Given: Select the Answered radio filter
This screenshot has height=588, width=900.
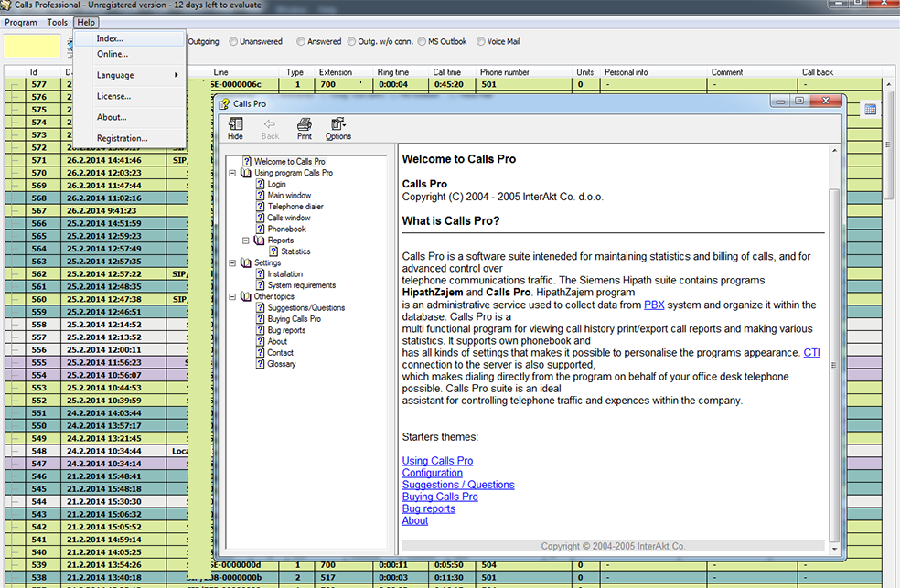Looking at the screenshot, I should tap(301, 41).
